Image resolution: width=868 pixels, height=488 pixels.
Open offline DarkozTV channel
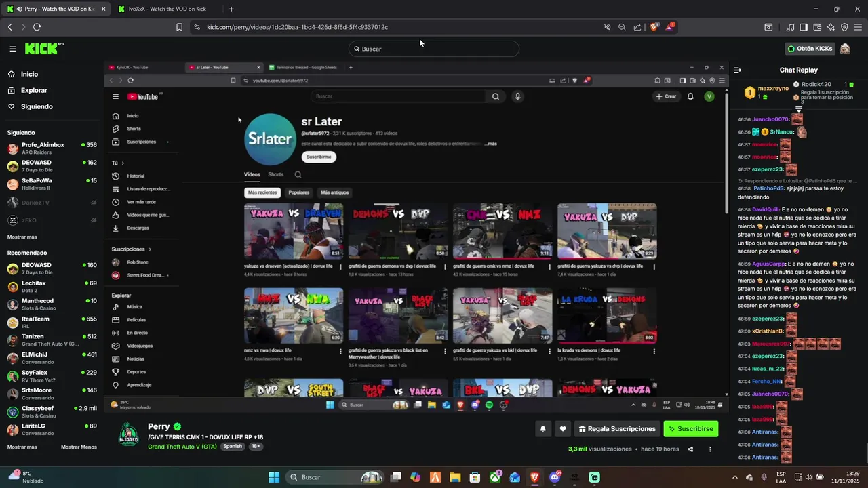[x=52, y=203]
